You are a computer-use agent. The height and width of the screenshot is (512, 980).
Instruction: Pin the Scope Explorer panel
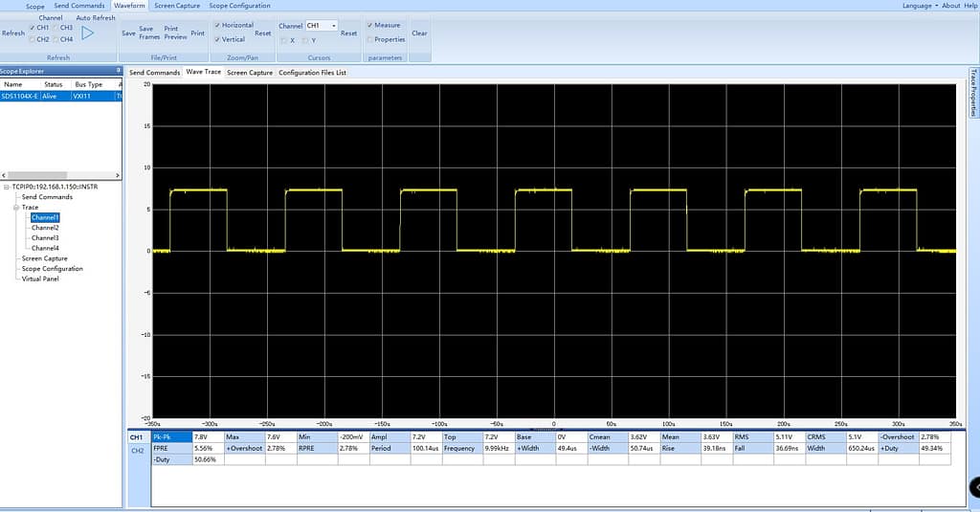point(119,71)
